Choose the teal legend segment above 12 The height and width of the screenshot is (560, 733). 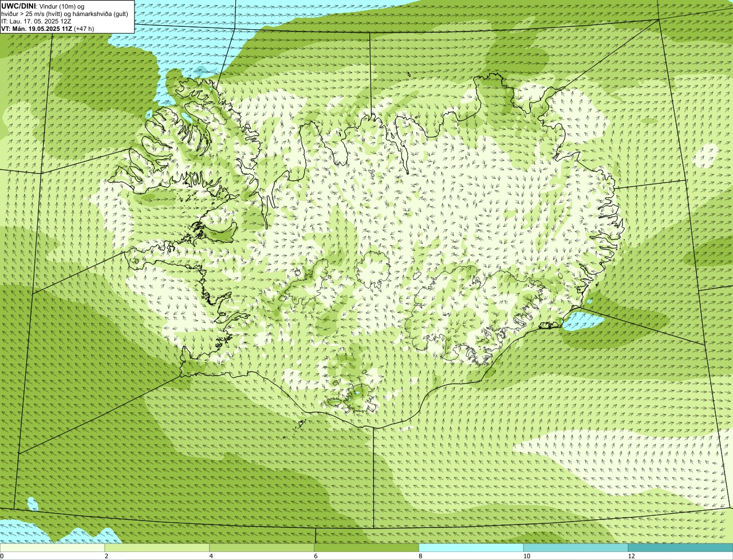click(680, 548)
